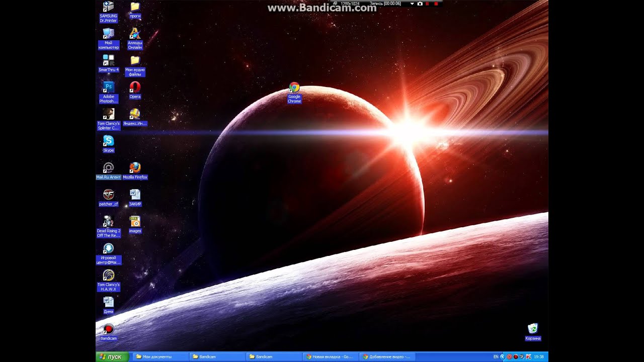
Task: Select the Bandicam desktop shortcut
Action: [108, 332]
